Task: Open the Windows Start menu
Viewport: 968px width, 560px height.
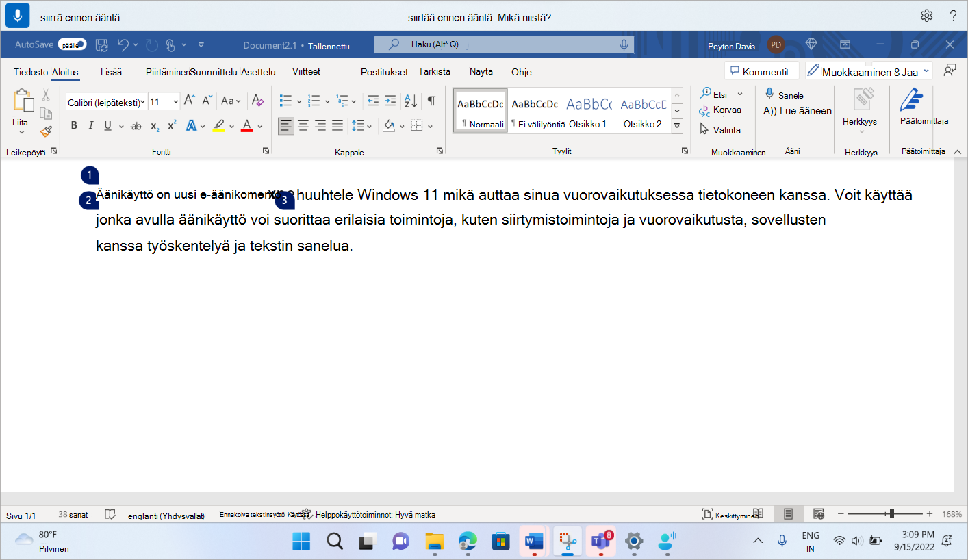Action: point(301,542)
